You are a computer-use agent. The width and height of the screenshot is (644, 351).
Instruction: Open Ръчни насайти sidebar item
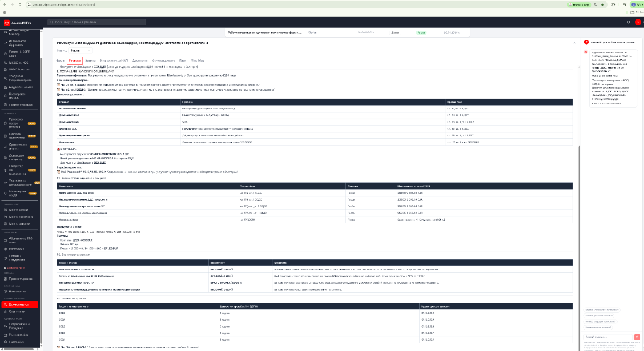click(x=18, y=335)
